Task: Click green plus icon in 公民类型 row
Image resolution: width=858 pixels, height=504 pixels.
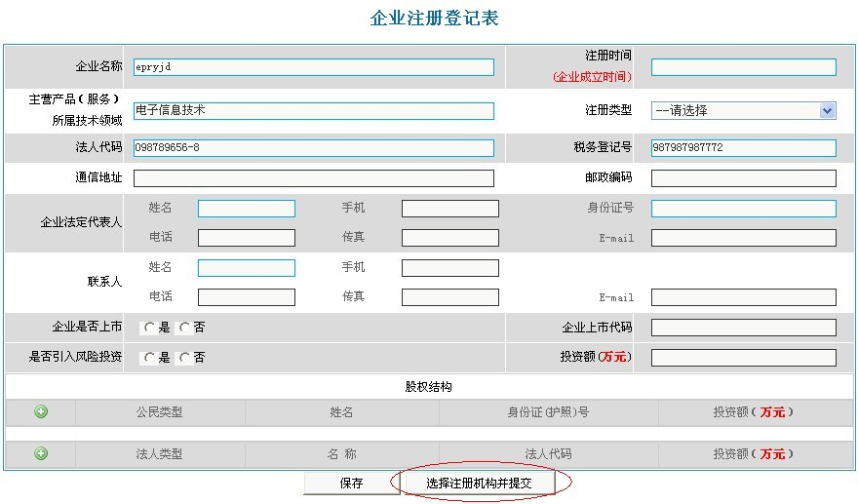Action: tap(41, 411)
